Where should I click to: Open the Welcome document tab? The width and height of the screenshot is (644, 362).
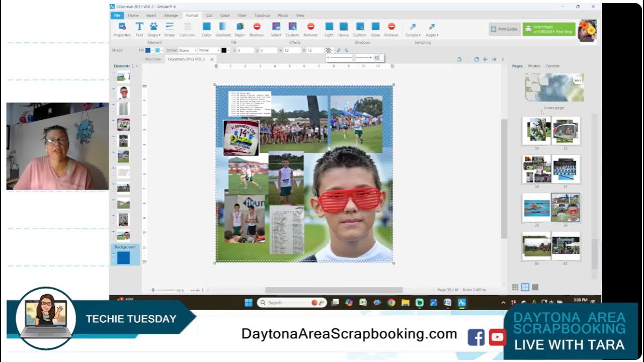point(153,59)
